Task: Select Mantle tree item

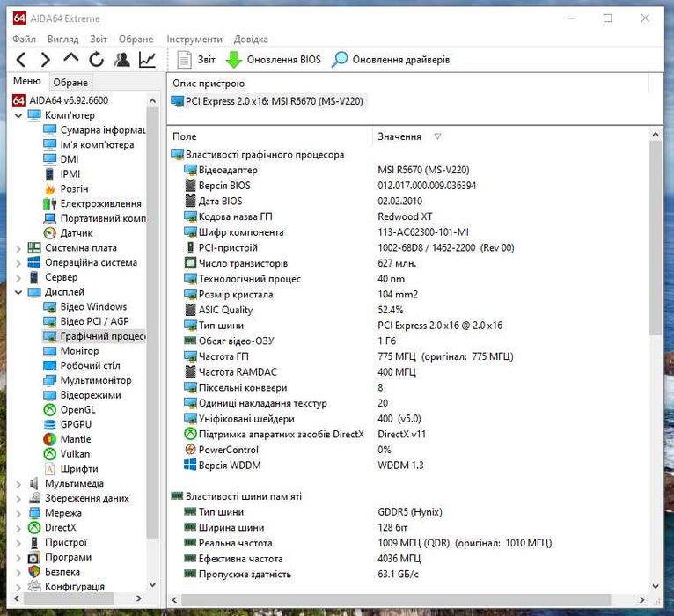Action: pyautogui.click(x=67, y=439)
